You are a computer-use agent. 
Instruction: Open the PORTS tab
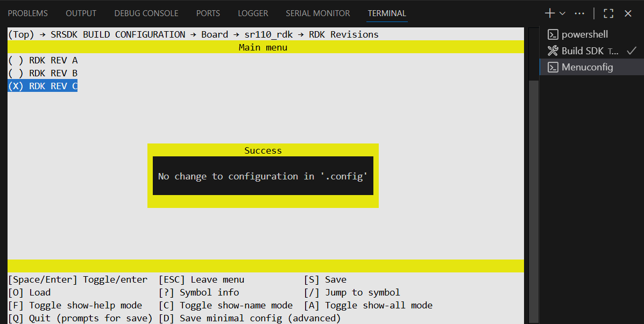pyautogui.click(x=208, y=13)
